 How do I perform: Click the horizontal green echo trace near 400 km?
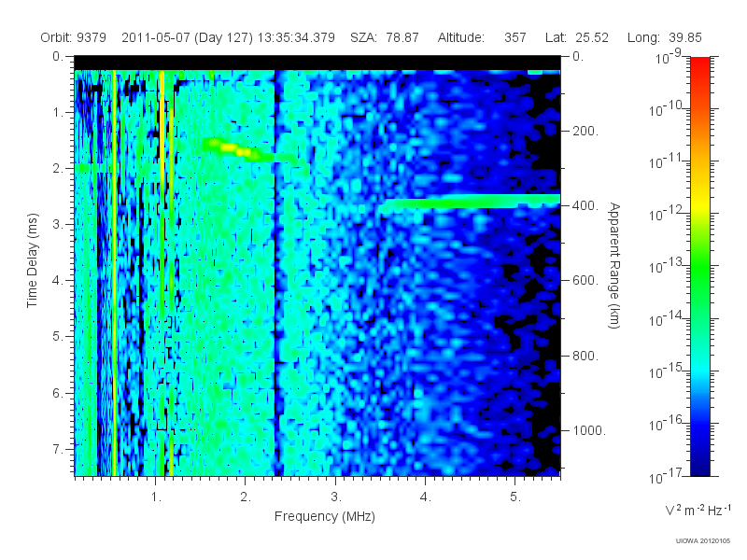[471, 202]
